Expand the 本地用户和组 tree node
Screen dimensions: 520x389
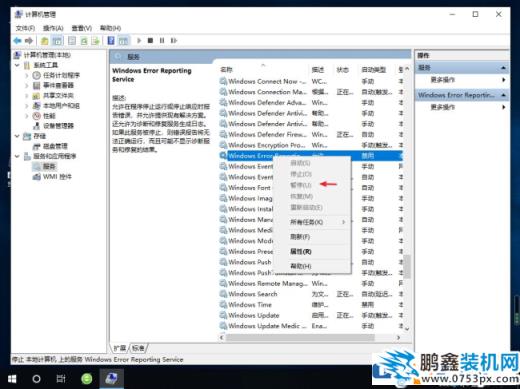tap(27, 106)
